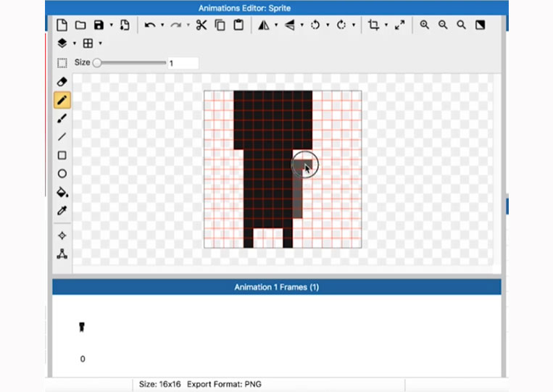The image size is (553, 392).
Task: Select the rectangular marquee selection tool
Action: coord(62,63)
